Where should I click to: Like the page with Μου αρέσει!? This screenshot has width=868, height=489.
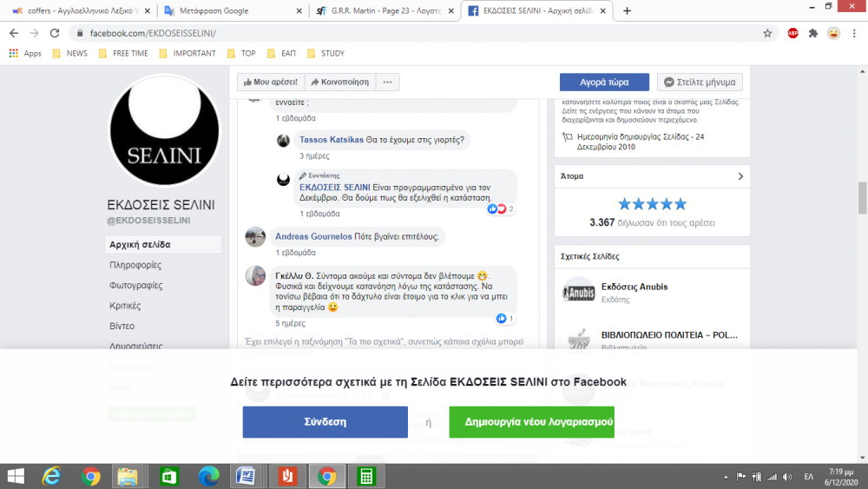tap(271, 82)
